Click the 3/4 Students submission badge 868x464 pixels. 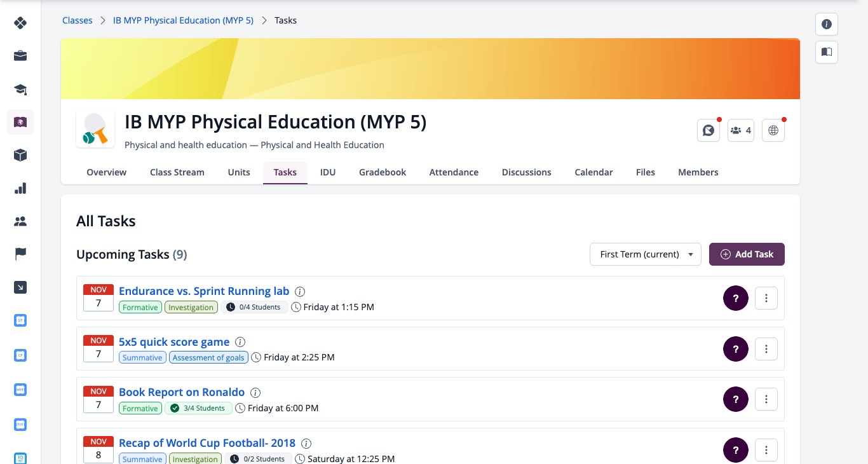pos(198,408)
